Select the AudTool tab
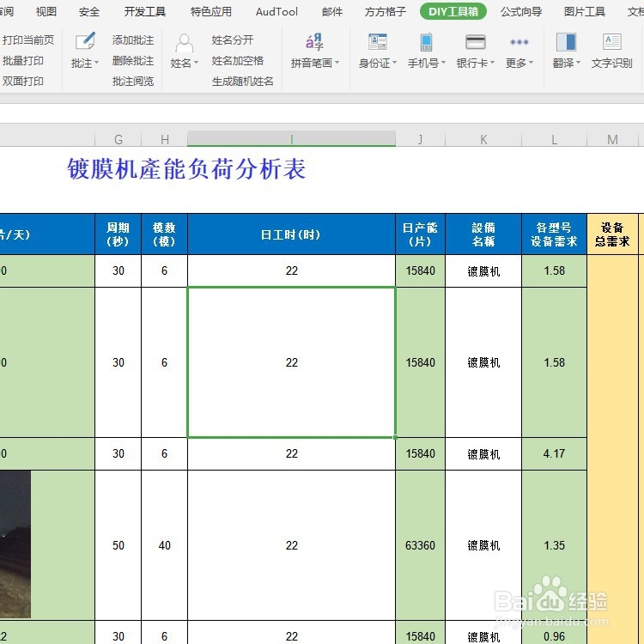This screenshot has height=644, width=644. 276,11
